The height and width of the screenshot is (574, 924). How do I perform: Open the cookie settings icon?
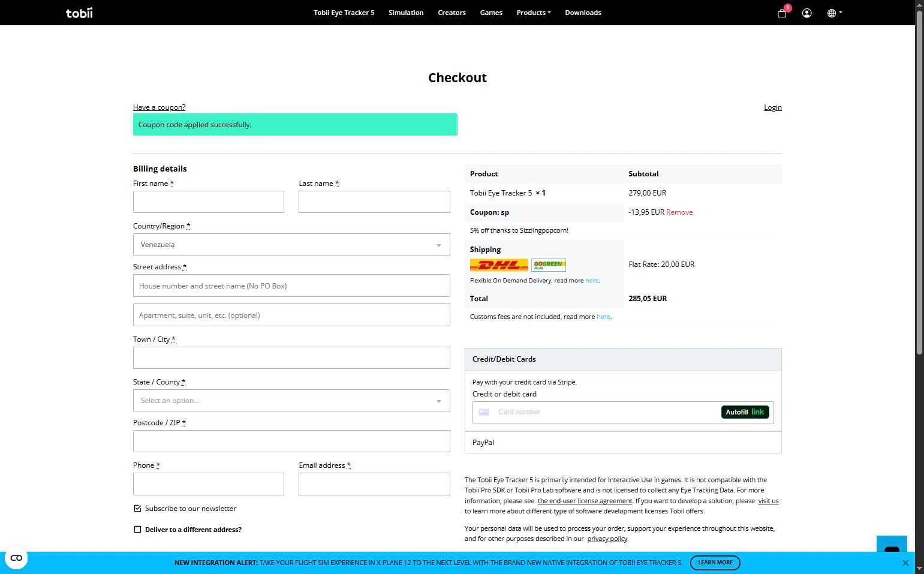(x=16, y=558)
